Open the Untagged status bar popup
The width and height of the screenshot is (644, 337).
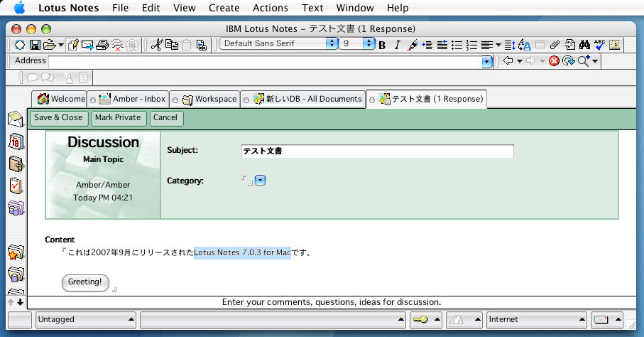click(x=85, y=320)
